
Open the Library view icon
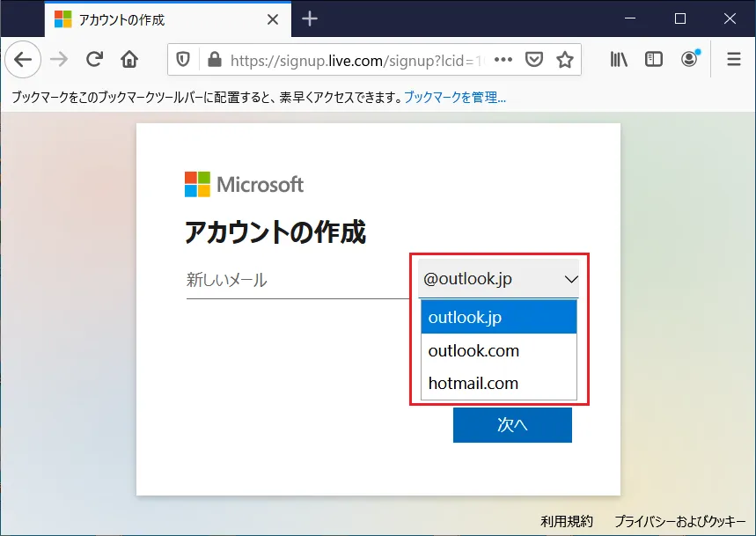619,59
